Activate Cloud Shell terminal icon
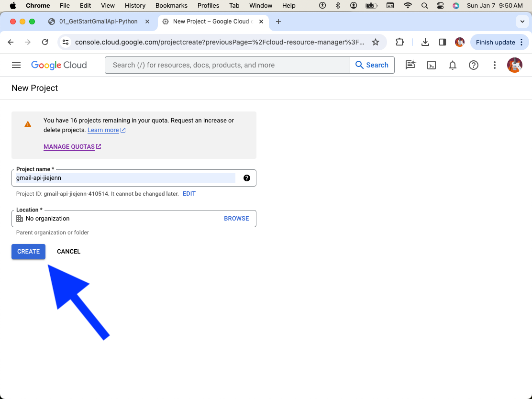This screenshot has height=399, width=532. point(431,65)
